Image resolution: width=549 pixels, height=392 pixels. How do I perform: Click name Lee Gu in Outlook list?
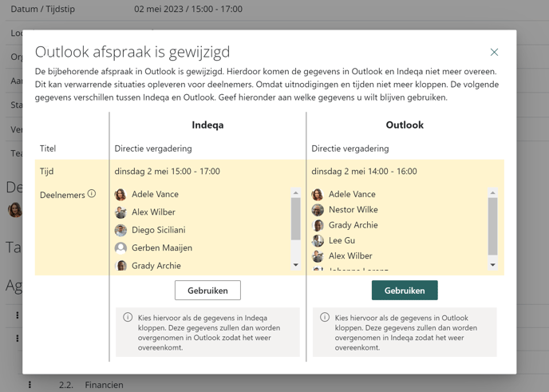tap(342, 240)
